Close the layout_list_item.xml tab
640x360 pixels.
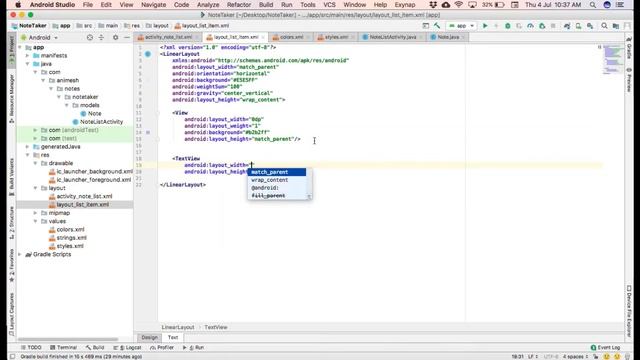click(263, 37)
